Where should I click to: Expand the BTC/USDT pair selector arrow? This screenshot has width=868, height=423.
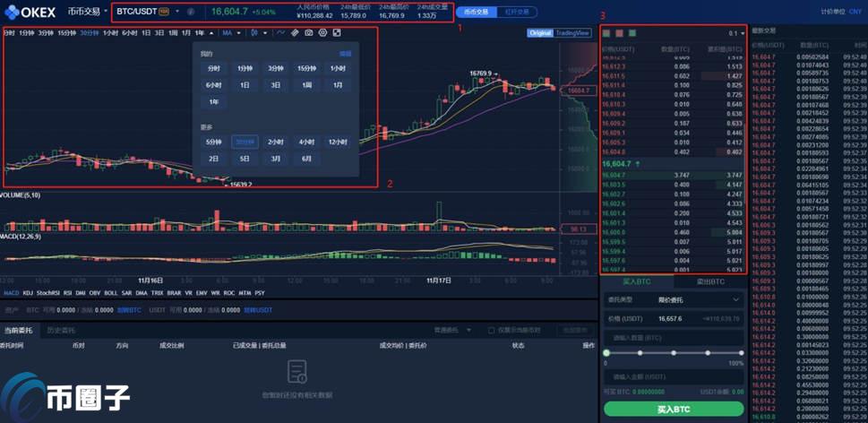177,11
